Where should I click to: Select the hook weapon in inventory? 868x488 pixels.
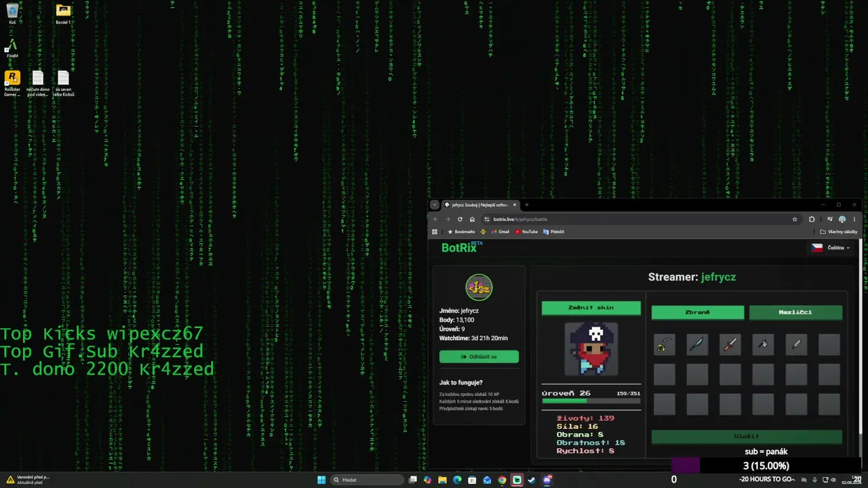(x=665, y=344)
